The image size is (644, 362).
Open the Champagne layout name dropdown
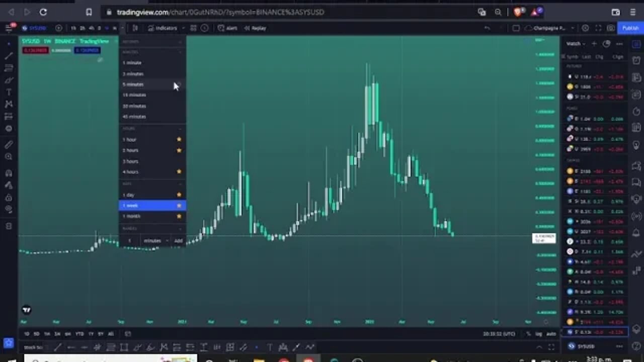pos(549,28)
